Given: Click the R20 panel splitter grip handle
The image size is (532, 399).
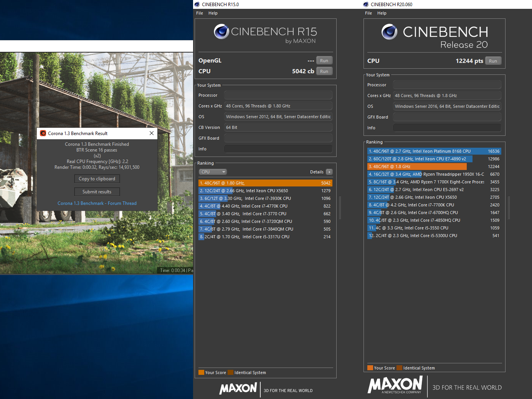Looking at the screenshot, I should 509,208.
